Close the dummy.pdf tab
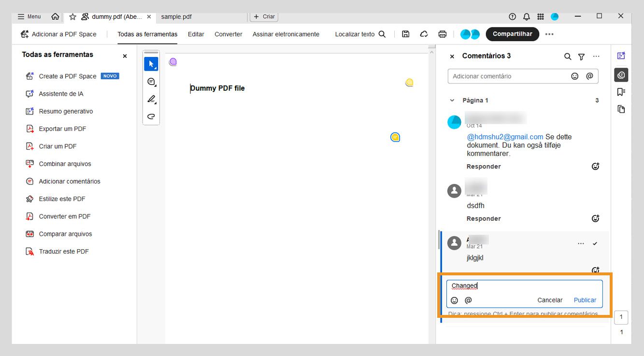 tap(149, 16)
